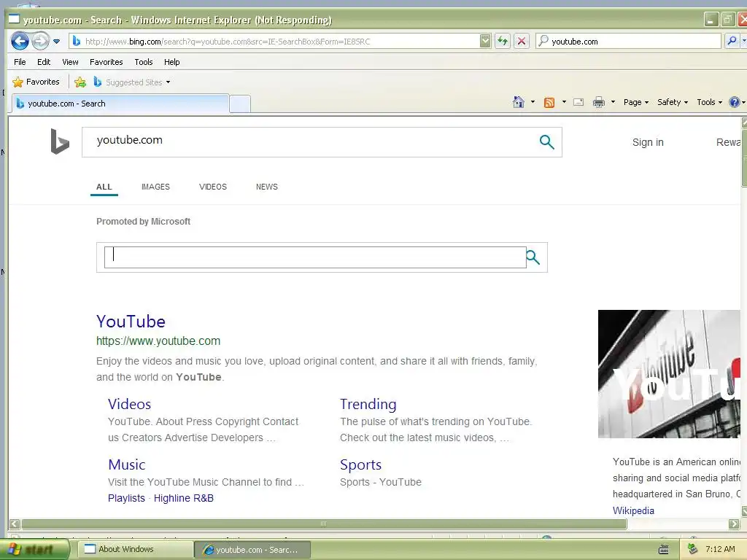Click the Bing search magnifier icon
The height and width of the screenshot is (560, 747).
tap(546, 141)
